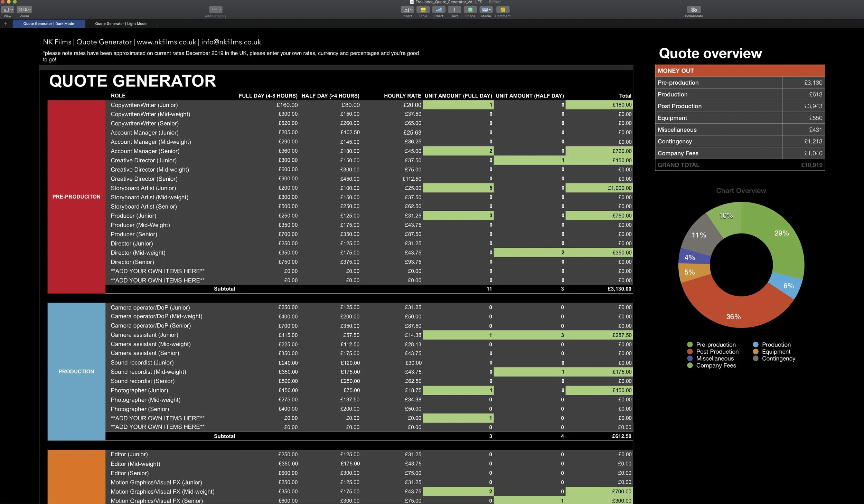
Task: Expand the Insert dropdown chevron
Action: (410, 10)
